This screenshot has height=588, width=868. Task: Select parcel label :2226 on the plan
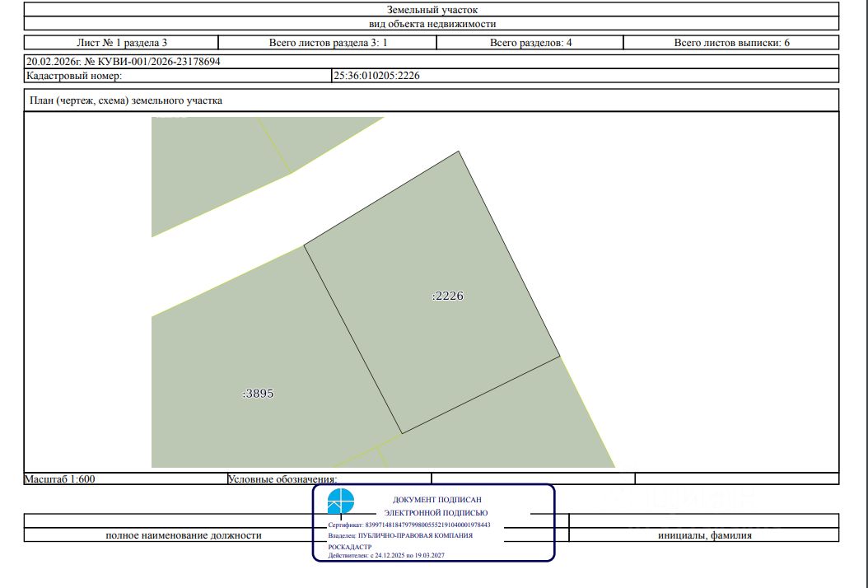coord(447,296)
